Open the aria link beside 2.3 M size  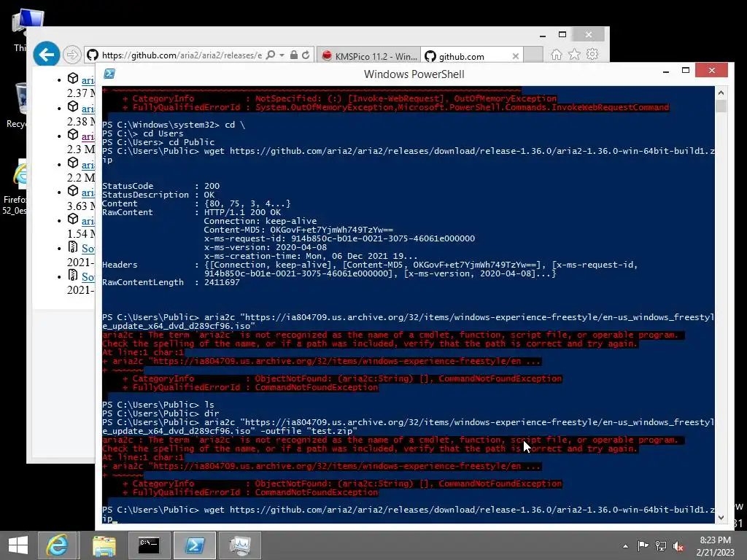click(88, 136)
